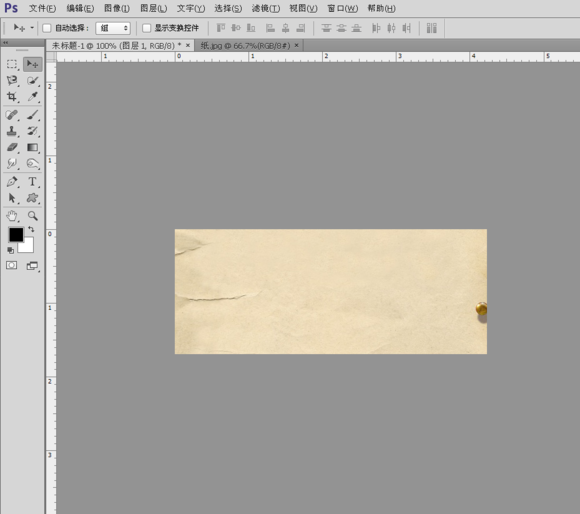Click Distribute Right Edges button
Viewport: 580px width, 514px height.
[407, 28]
